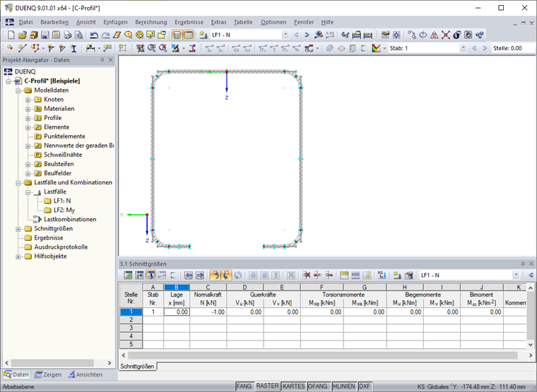Click the info icon in top toolbar
The image size is (537, 392).
[456, 35]
